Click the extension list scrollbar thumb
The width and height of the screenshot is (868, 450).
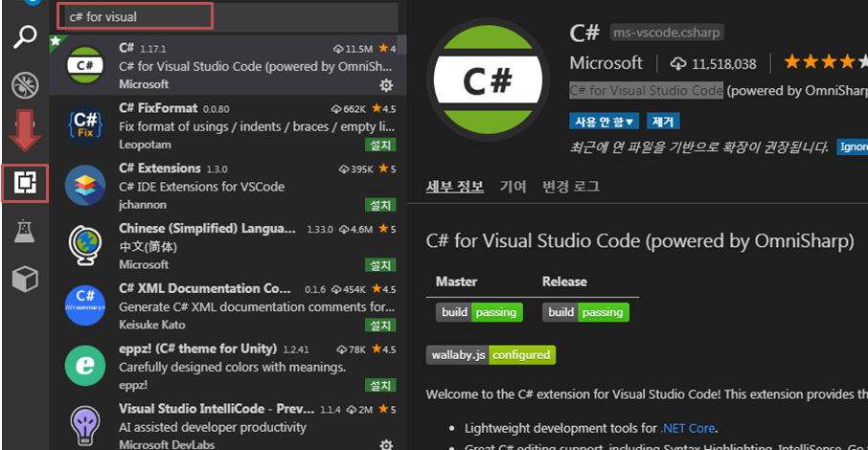[402, 45]
